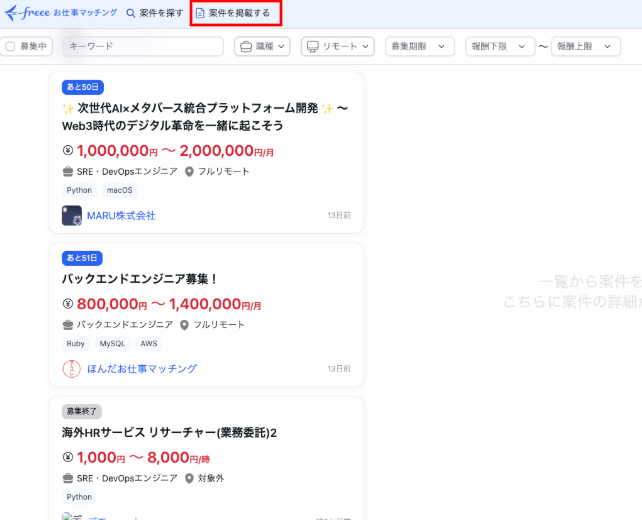Click the MARU株式会社 company avatar
Viewport: 642px width, 520px height.
[x=72, y=216]
